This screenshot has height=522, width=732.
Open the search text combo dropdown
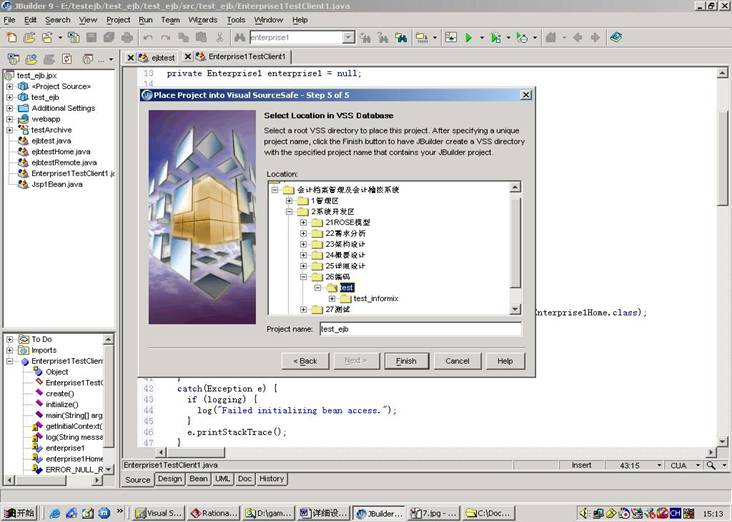348,37
